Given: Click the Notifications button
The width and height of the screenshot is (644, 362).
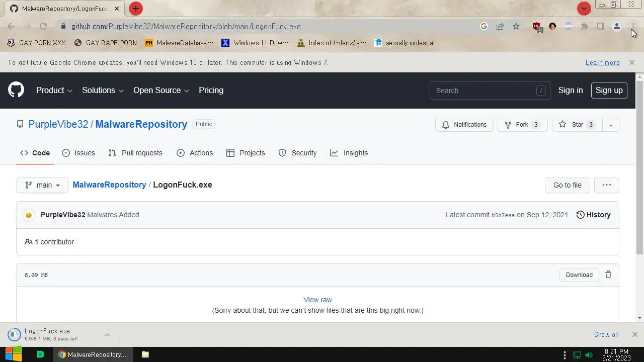Looking at the screenshot, I should point(464,125).
